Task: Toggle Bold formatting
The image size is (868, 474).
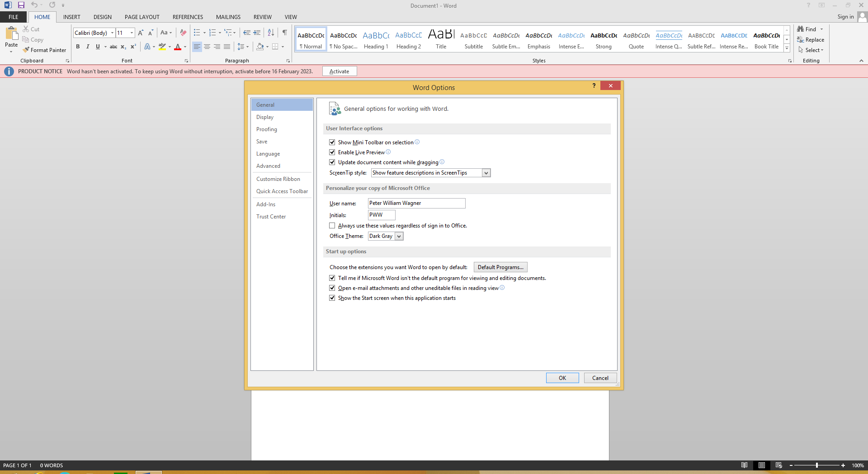Action: click(x=78, y=47)
